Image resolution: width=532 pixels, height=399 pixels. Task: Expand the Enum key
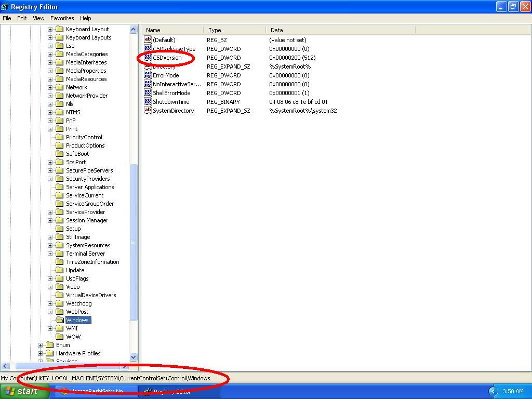click(x=41, y=345)
